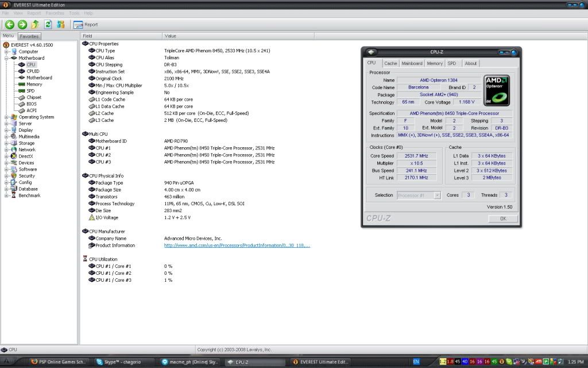Screen dimensions: 588x368
Task: Open the Report wizard toolbar button
Action: [86, 25]
